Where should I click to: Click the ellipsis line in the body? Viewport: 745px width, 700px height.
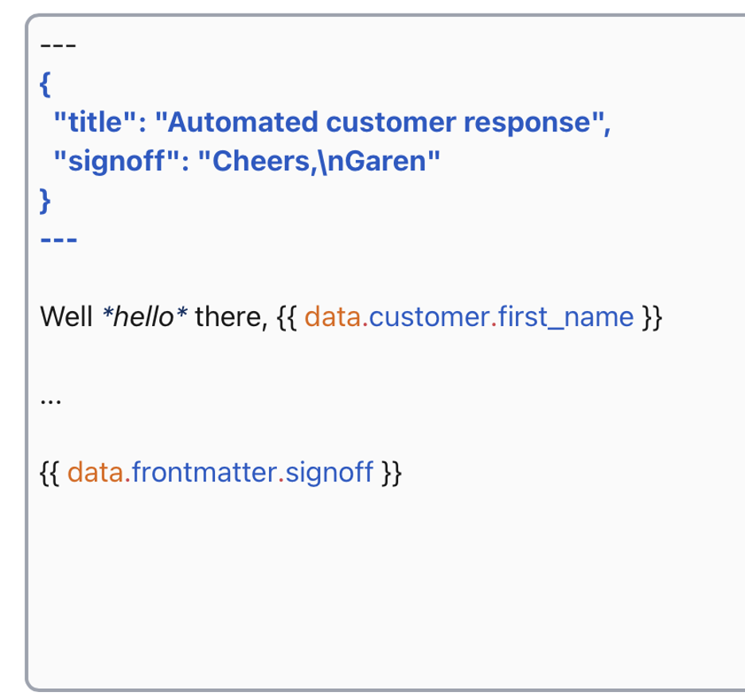tap(51, 401)
